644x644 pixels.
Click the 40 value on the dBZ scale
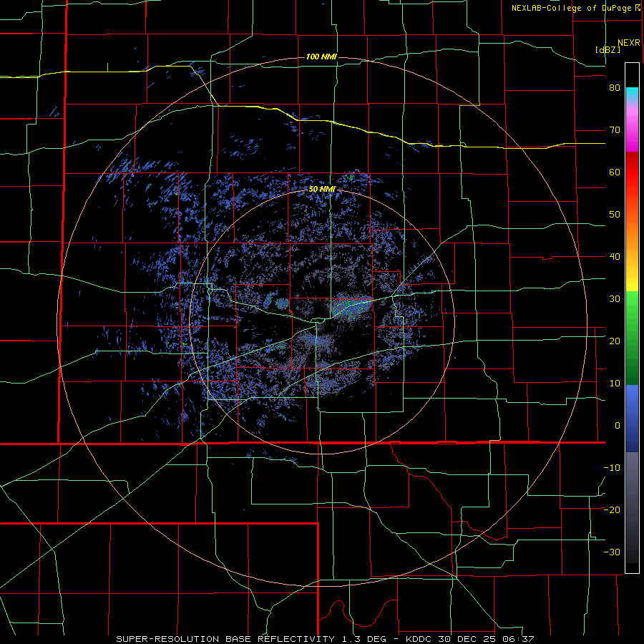pyautogui.click(x=615, y=257)
